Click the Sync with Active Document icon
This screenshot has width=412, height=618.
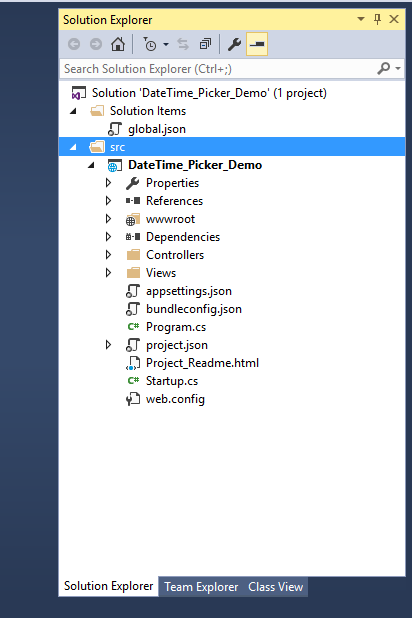[x=183, y=44]
